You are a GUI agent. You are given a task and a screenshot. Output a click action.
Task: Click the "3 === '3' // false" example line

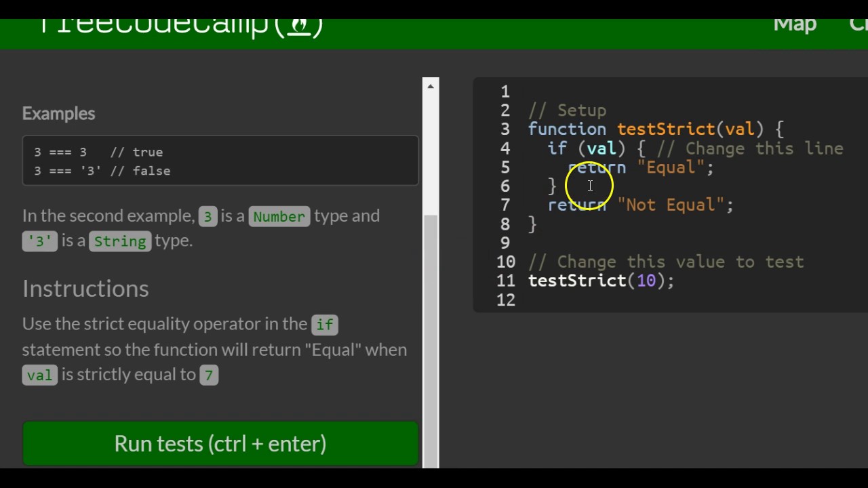click(x=102, y=171)
